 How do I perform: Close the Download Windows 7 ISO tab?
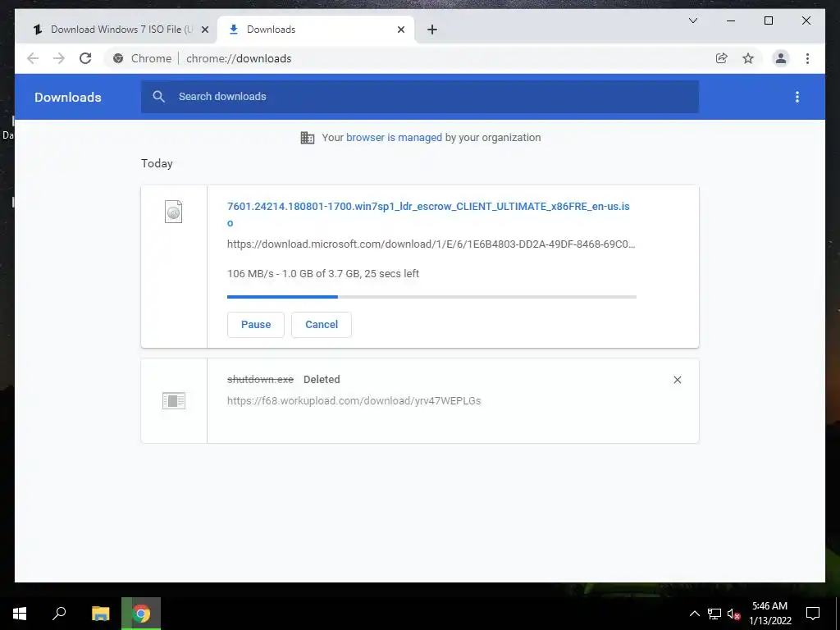point(204,30)
